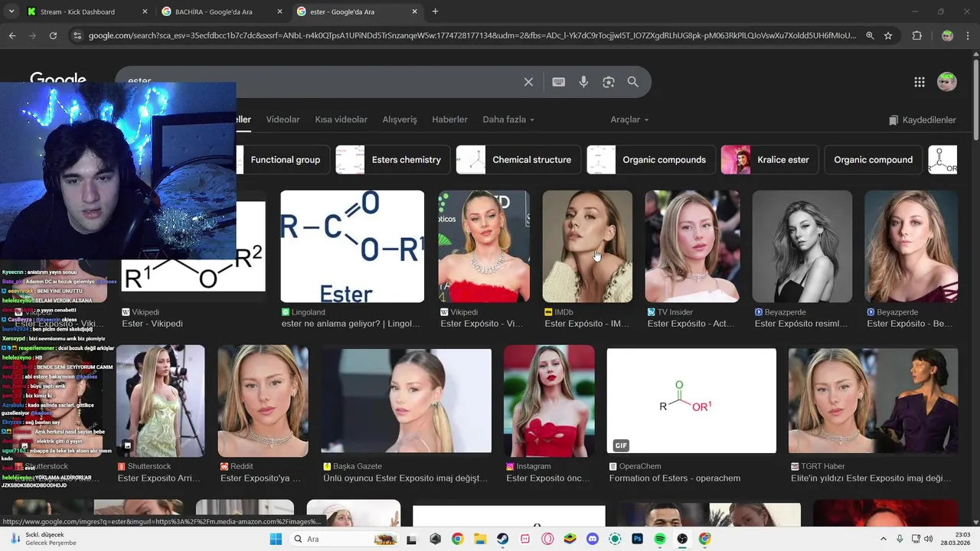The width and height of the screenshot is (980, 551).
Task: Open the Windows Start menu
Action: point(276,539)
